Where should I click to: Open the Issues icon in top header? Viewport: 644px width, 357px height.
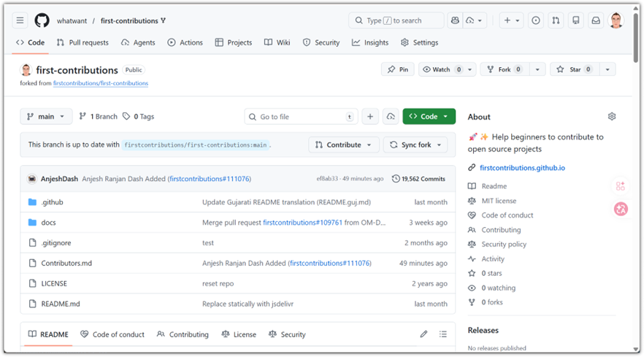pyautogui.click(x=536, y=20)
